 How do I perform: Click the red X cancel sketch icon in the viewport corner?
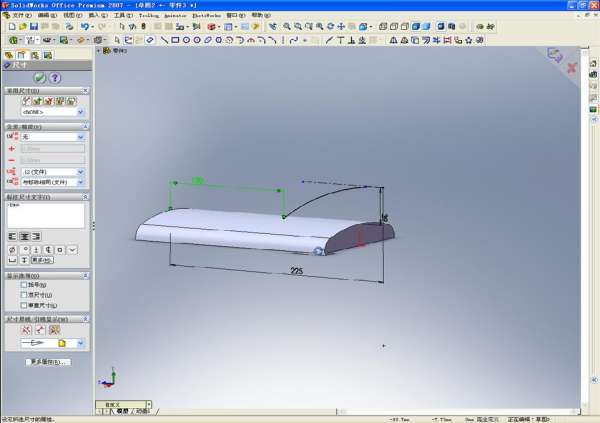click(x=572, y=68)
